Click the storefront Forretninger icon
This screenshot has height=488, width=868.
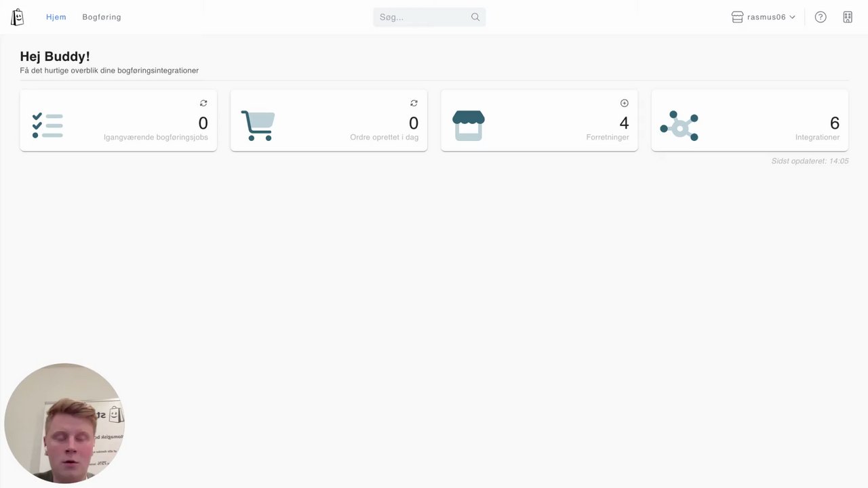(469, 125)
